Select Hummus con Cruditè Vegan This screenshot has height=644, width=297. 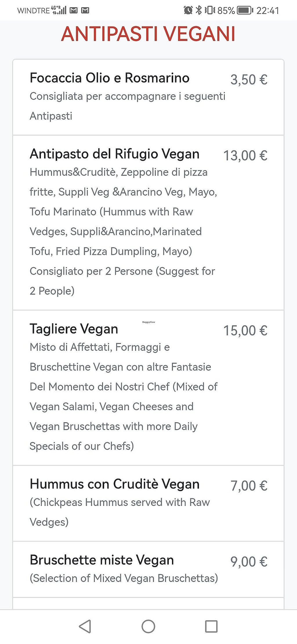(x=115, y=484)
